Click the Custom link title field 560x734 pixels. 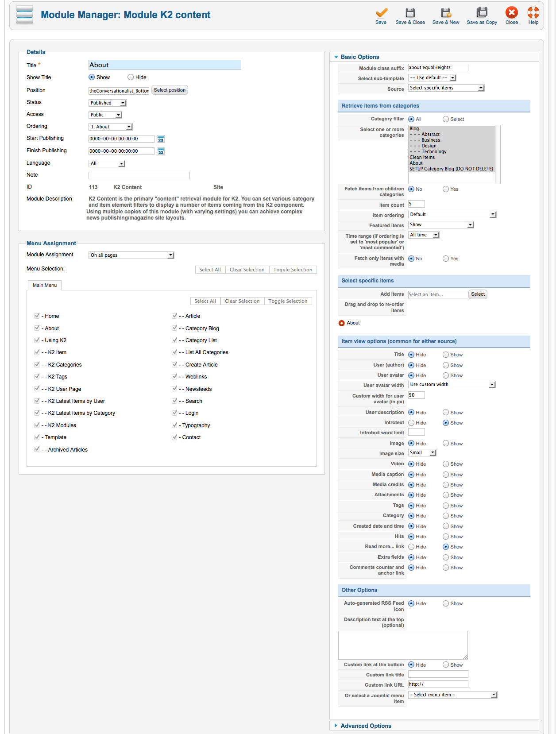438,674
